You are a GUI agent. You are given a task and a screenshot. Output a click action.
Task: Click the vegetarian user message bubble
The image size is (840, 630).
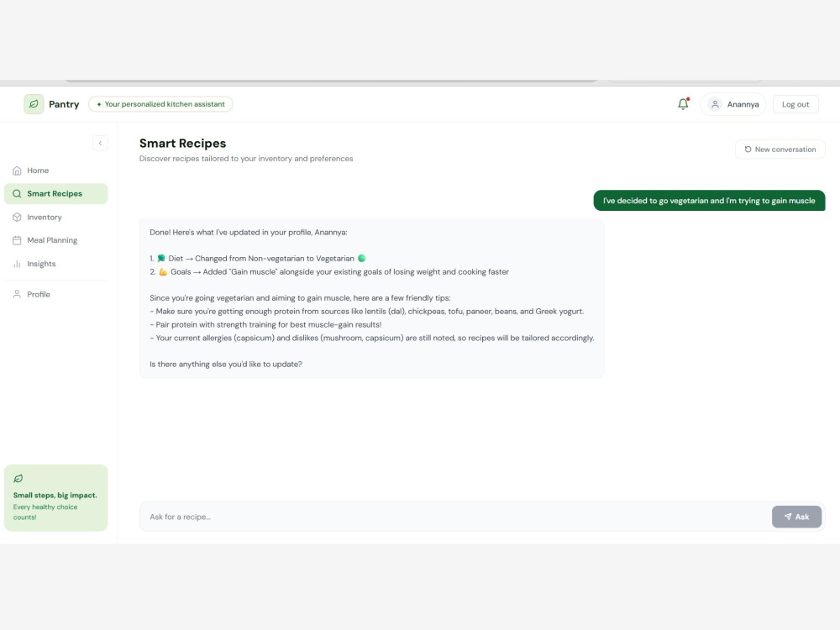click(x=709, y=201)
